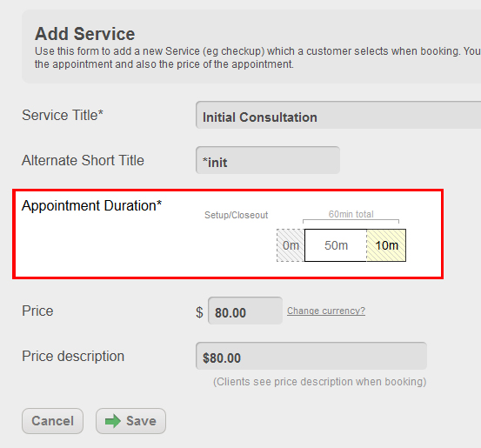The image size is (481, 448).
Task: Click the Alternate Short Title label
Action: (83, 160)
